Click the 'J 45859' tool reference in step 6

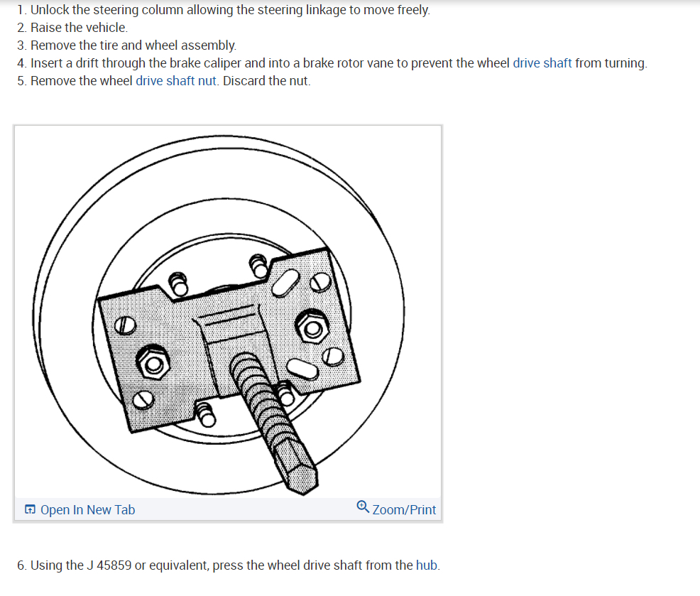point(109,565)
